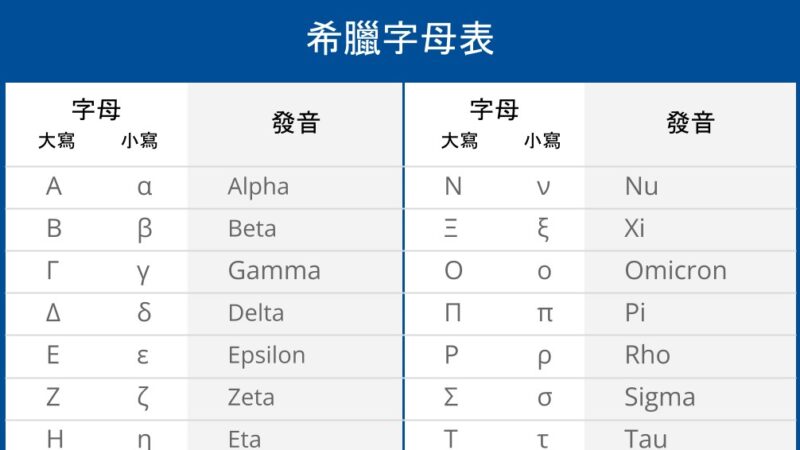Screen dimensions: 800x450
Task: Select the word Gamma
Action: [274, 271]
